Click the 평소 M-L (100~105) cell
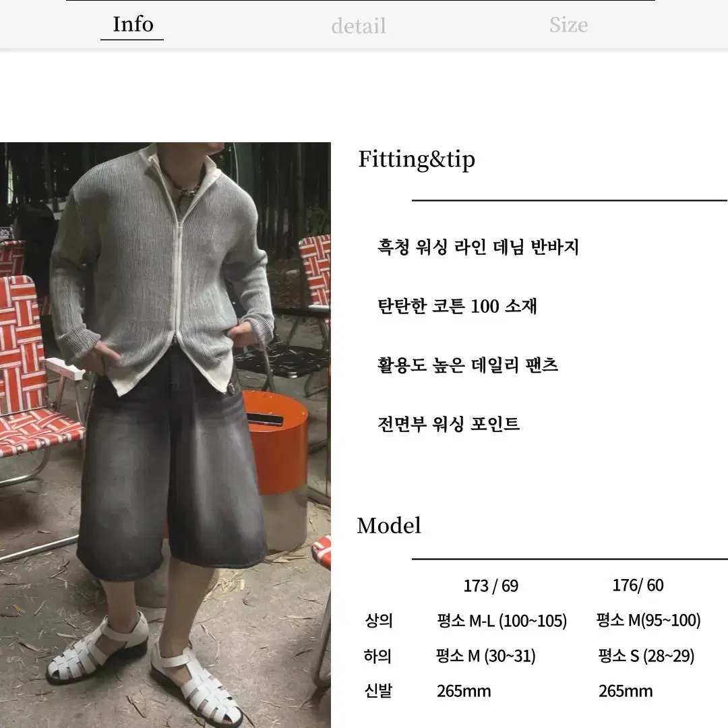728x728 pixels. [x=502, y=621]
